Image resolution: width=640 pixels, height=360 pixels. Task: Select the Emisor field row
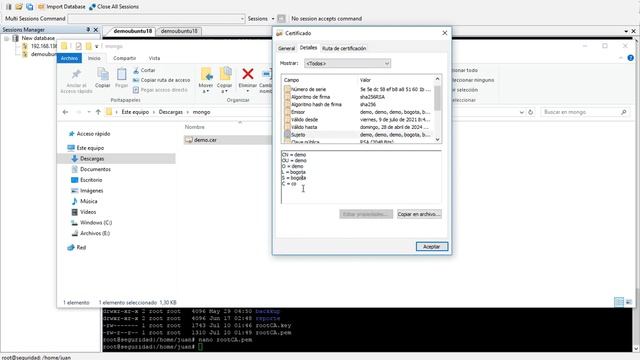pyautogui.click(x=358, y=112)
